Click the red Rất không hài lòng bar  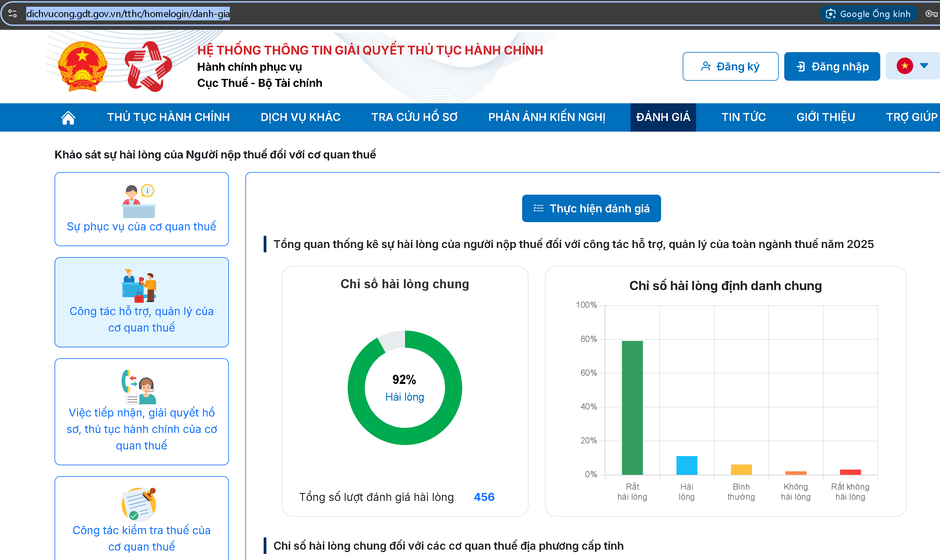pyautogui.click(x=850, y=472)
